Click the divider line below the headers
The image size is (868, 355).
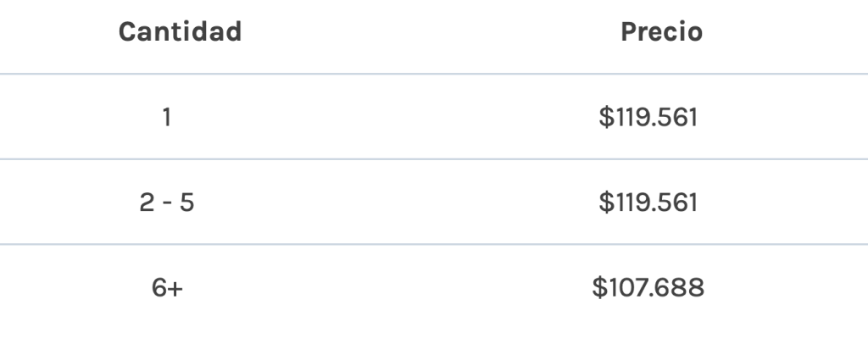point(434,74)
